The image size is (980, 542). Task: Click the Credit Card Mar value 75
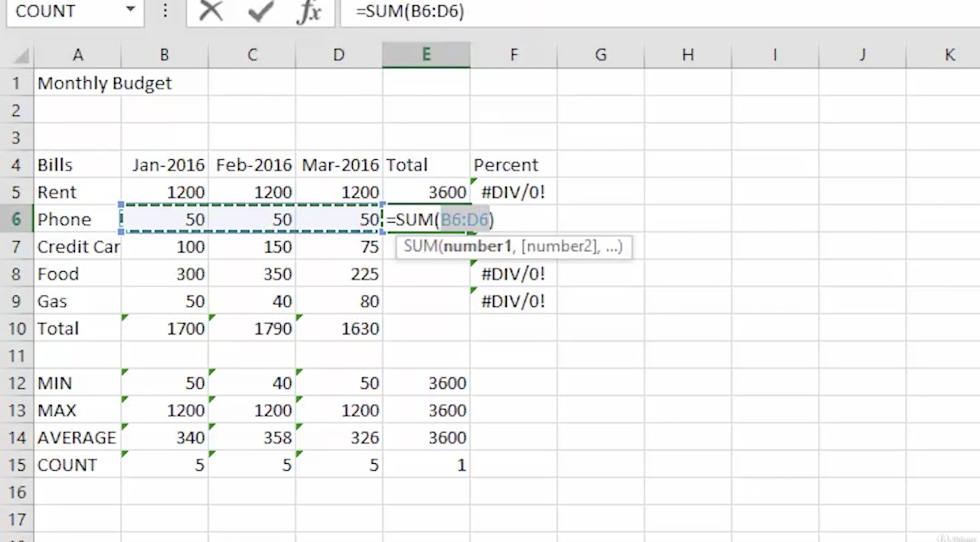[339, 246]
